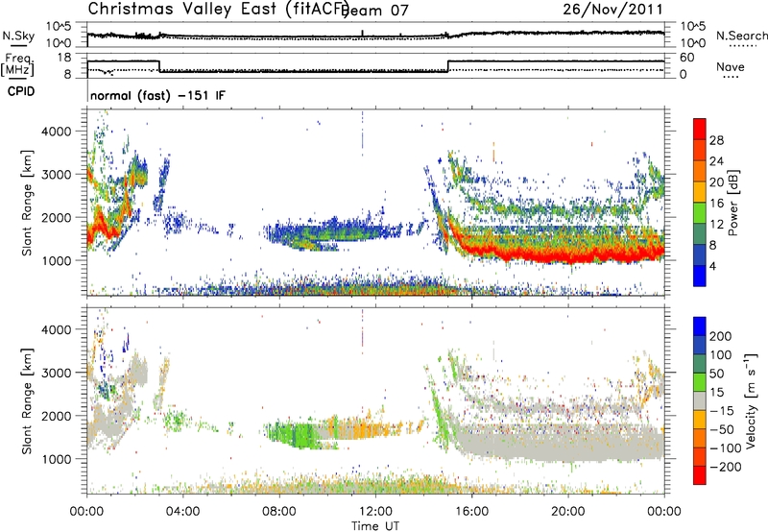
Task: Select the 'Time UT' axis label
Action: pos(375,525)
